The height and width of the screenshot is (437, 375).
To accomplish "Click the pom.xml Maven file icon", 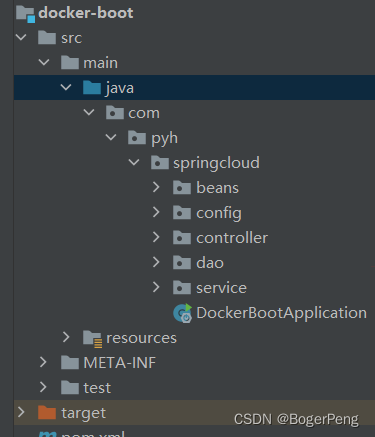I will (47, 434).
